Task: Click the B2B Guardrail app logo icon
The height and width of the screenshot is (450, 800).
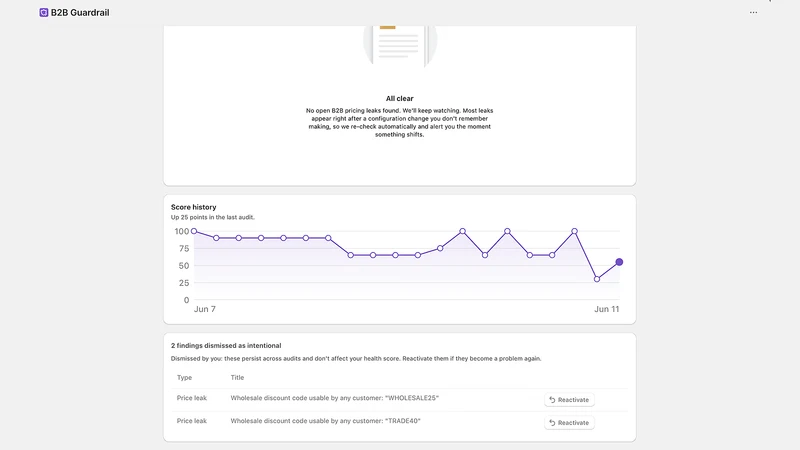Action: [x=44, y=12]
